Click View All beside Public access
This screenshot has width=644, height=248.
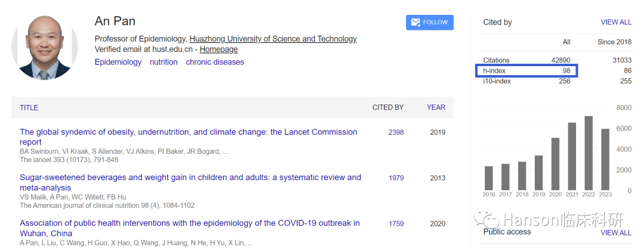616,232
